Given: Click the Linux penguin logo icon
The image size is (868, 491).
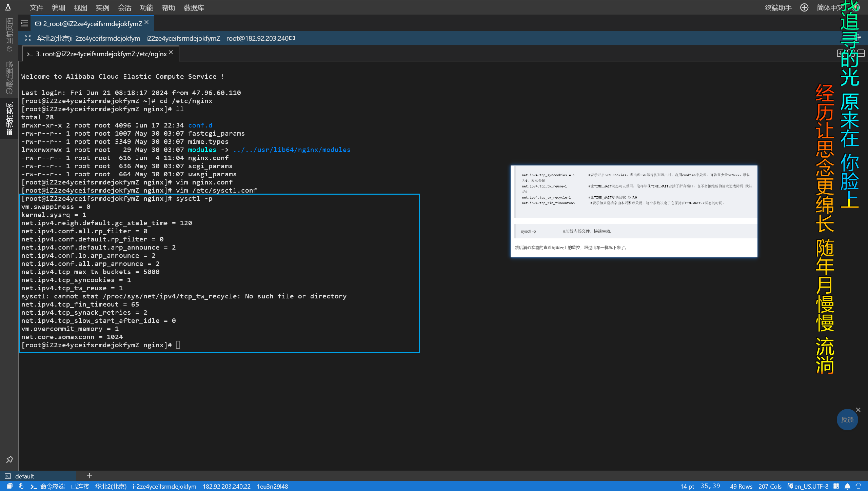Looking at the screenshot, I should [x=8, y=7].
